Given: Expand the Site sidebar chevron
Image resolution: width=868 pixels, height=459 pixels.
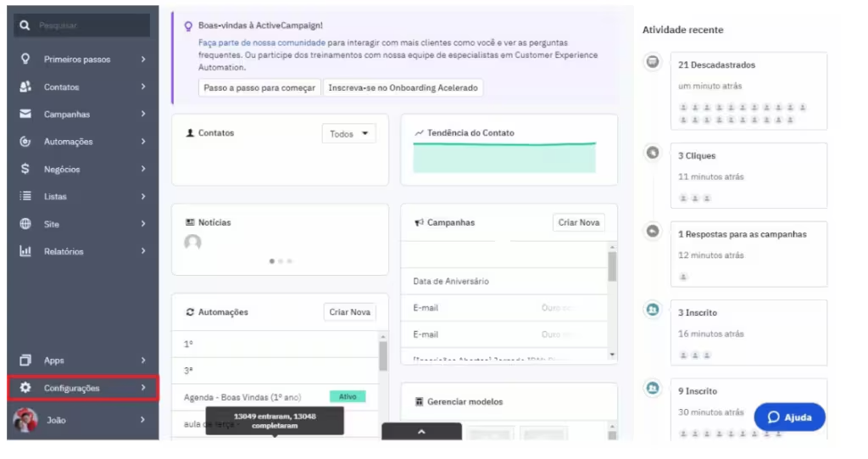Looking at the screenshot, I should pyautogui.click(x=143, y=223).
